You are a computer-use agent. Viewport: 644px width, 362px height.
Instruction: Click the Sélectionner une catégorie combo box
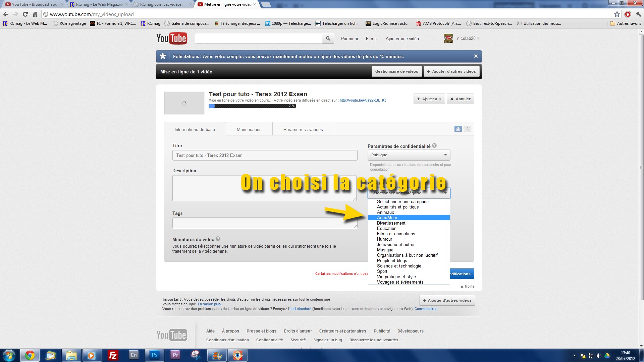coord(409,193)
